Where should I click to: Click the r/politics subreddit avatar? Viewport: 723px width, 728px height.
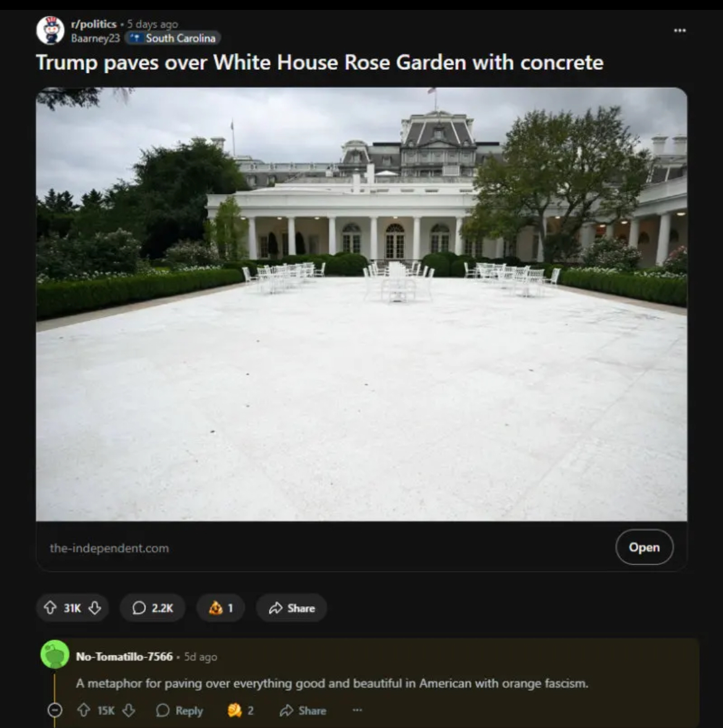[x=50, y=31]
